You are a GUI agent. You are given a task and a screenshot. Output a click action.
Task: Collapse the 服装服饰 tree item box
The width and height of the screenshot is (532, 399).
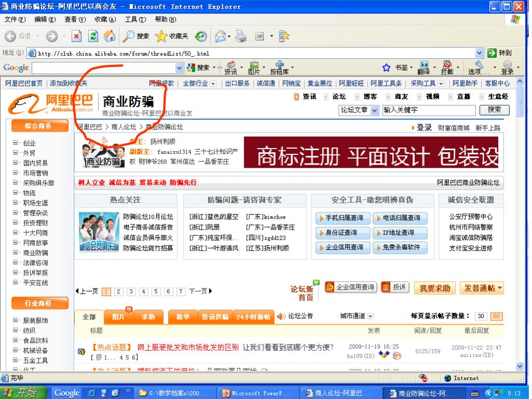(15, 320)
